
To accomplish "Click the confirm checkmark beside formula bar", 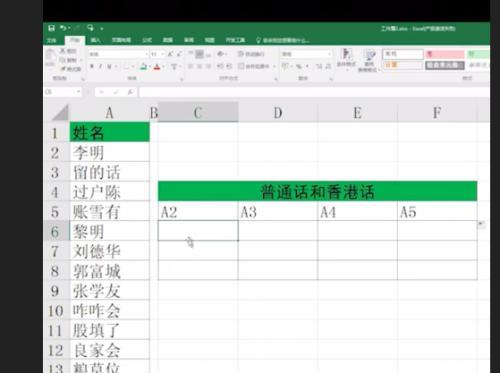I will (x=116, y=92).
